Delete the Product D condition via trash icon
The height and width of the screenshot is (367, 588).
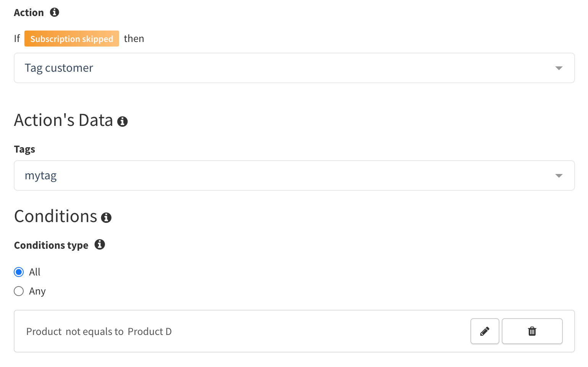click(x=532, y=331)
